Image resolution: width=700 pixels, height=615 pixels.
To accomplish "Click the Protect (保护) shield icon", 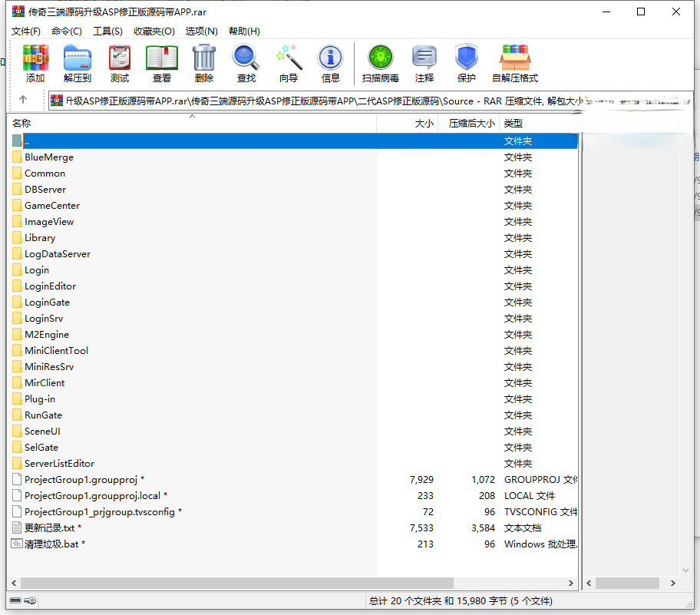I will pos(467,63).
